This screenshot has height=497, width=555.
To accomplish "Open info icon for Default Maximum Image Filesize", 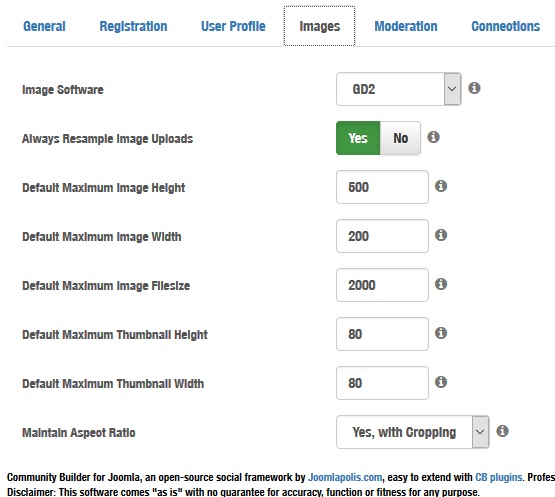I will 441,284.
